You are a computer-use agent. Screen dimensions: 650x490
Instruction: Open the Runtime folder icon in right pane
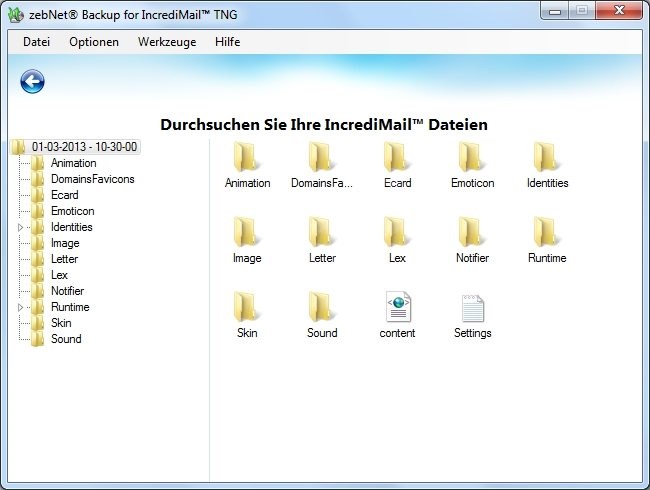[547, 233]
